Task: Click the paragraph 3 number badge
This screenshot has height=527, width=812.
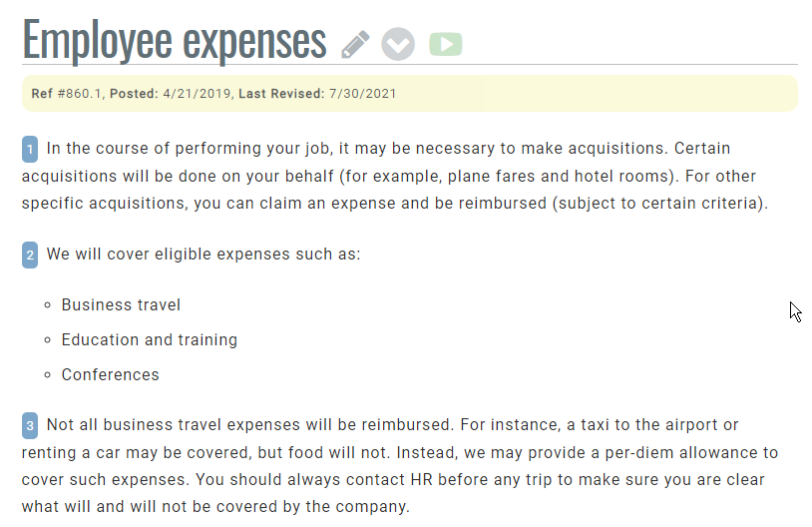Action: (30, 425)
